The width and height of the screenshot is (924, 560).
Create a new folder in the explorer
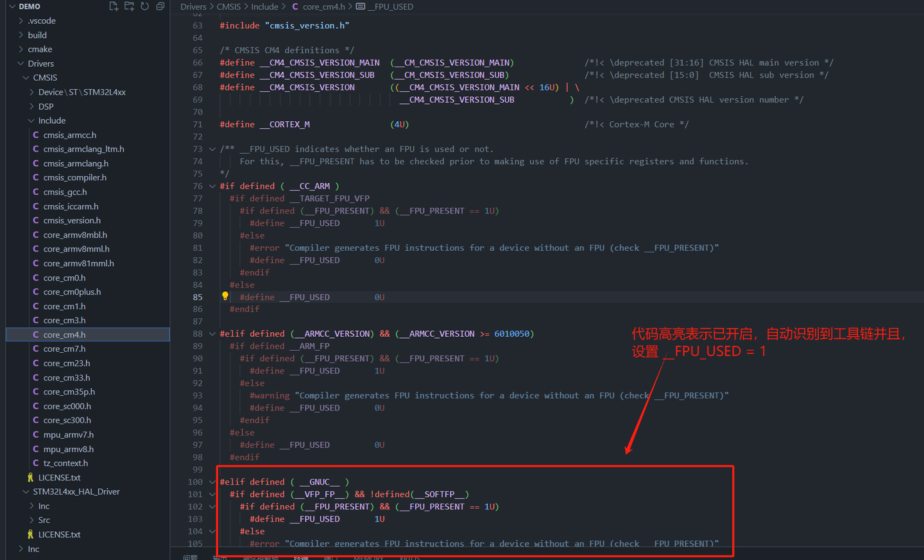point(130,6)
